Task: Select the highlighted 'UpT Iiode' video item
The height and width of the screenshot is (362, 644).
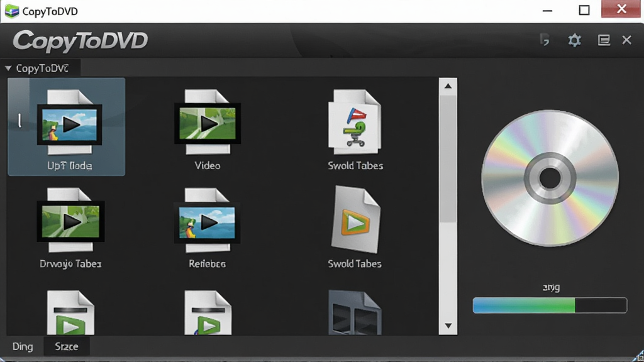Action: click(67, 127)
